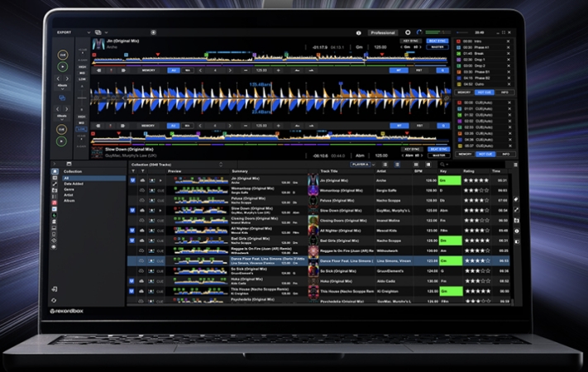The width and height of the screenshot is (588, 372).
Task: Switch lower cue panel to MEMORY tab
Action: point(465,154)
